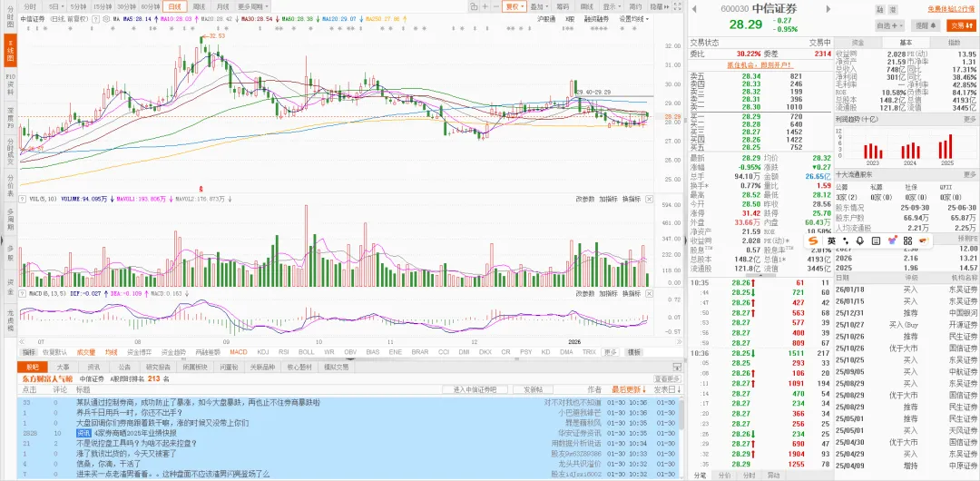Open 设置均线 dropdown
The image size is (980, 481).
(633, 19)
